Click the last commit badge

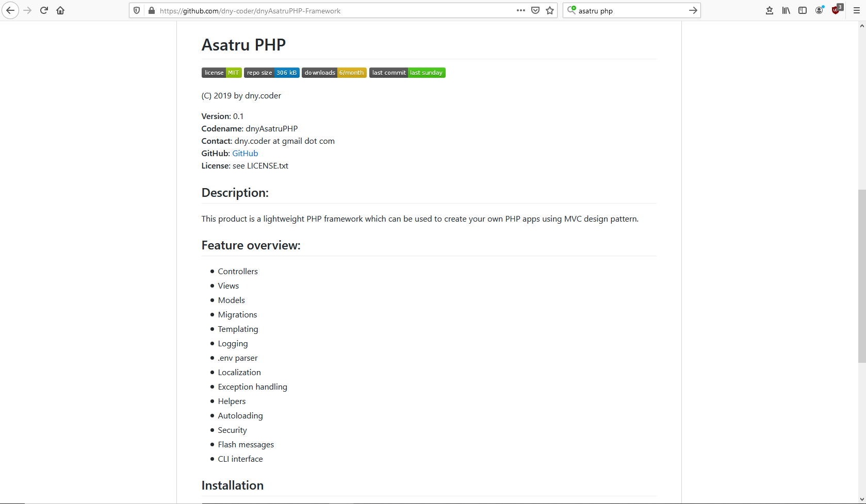coord(407,73)
